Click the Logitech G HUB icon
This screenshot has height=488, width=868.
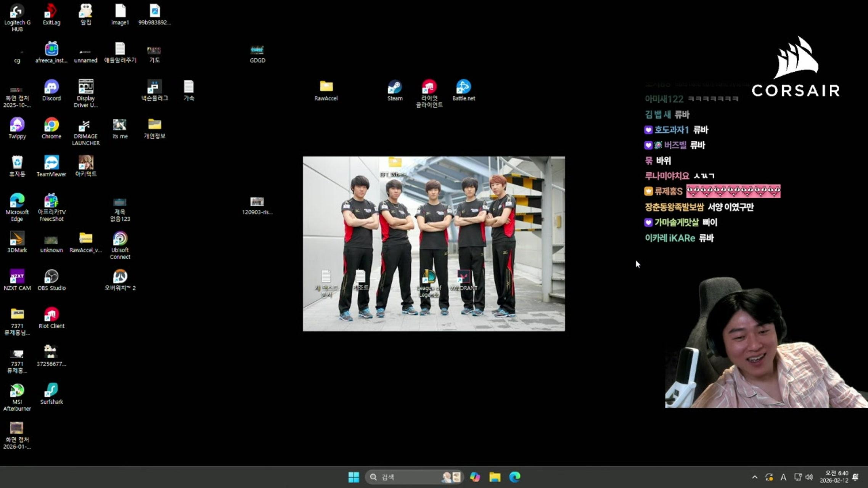(17, 12)
